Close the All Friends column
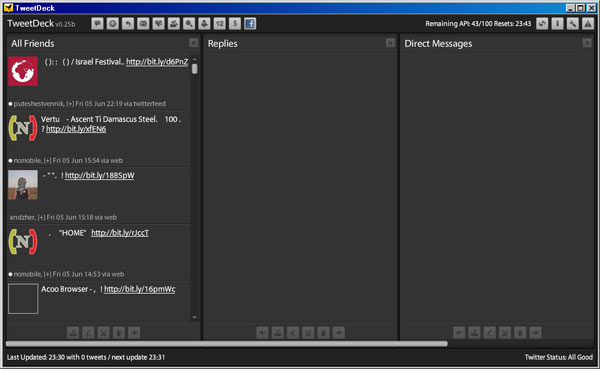The image size is (600, 369). [x=194, y=43]
